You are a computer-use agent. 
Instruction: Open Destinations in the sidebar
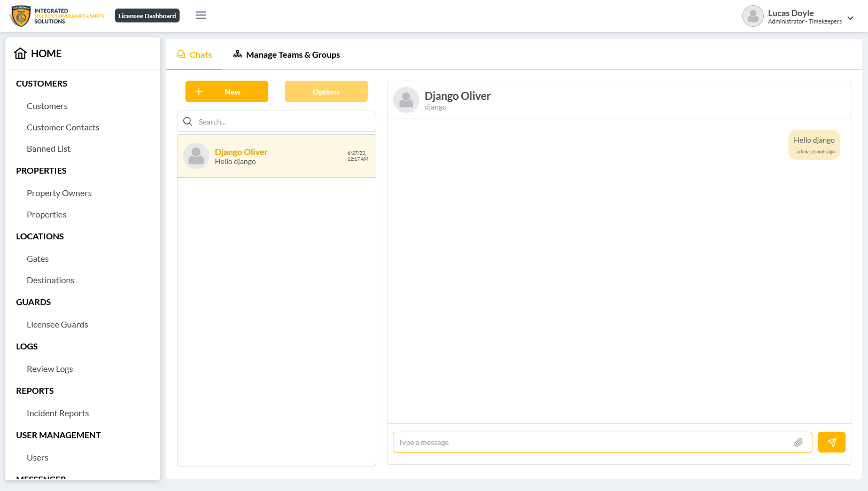50,280
